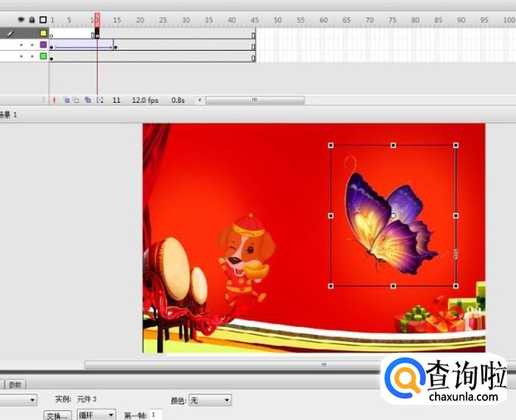Click the elapsed time 0.8s
The height and width of the screenshot is (420, 516).
coord(178,100)
